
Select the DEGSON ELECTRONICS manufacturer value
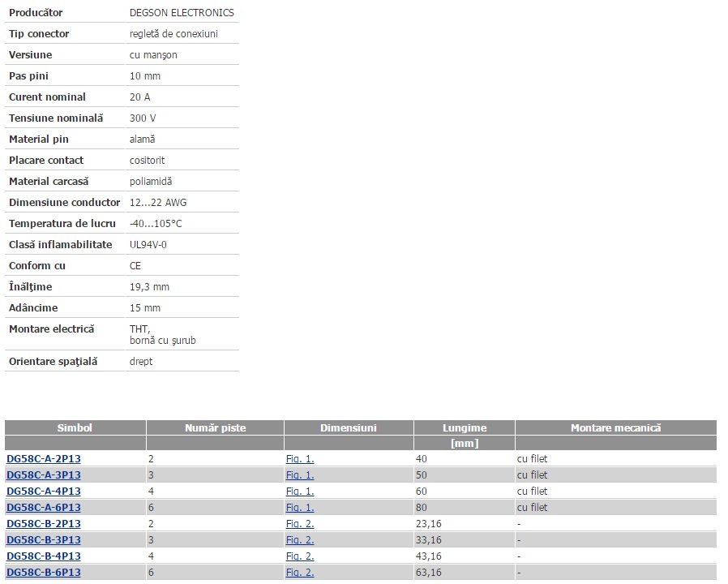click(182, 13)
